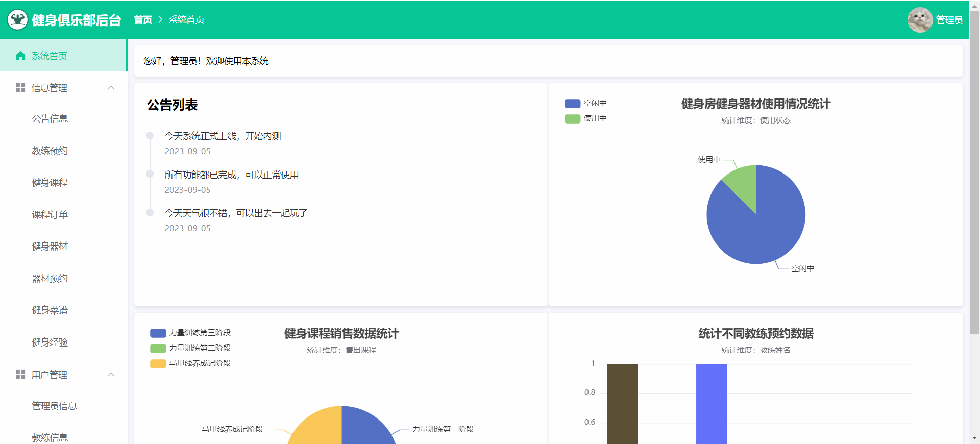The width and height of the screenshot is (980, 444).
Task: Click the brown bar in coach chart
Action: click(622, 404)
